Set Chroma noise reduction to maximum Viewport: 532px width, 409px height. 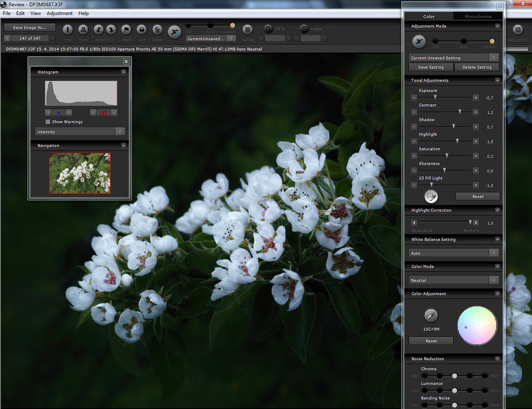[x=484, y=376]
